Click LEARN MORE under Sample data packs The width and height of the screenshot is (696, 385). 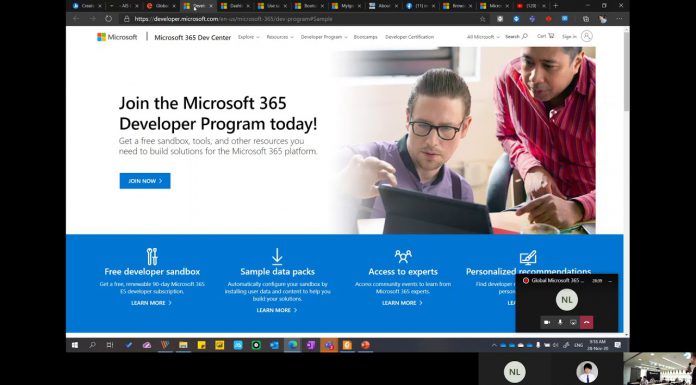[277, 310]
